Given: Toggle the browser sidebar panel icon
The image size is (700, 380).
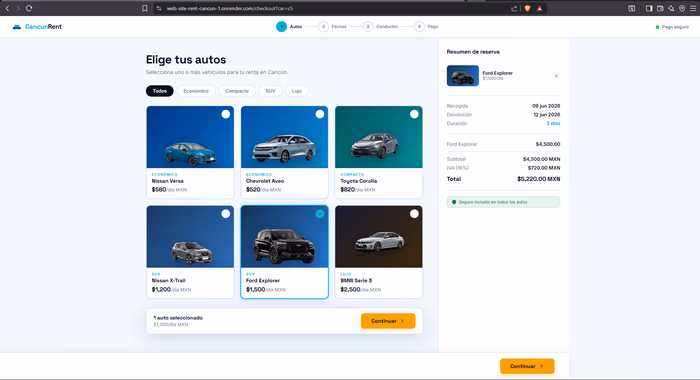Looking at the screenshot, I should click(x=649, y=8).
